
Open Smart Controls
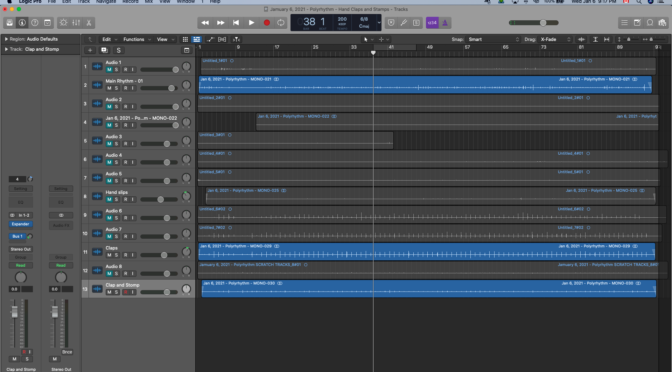(x=63, y=23)
